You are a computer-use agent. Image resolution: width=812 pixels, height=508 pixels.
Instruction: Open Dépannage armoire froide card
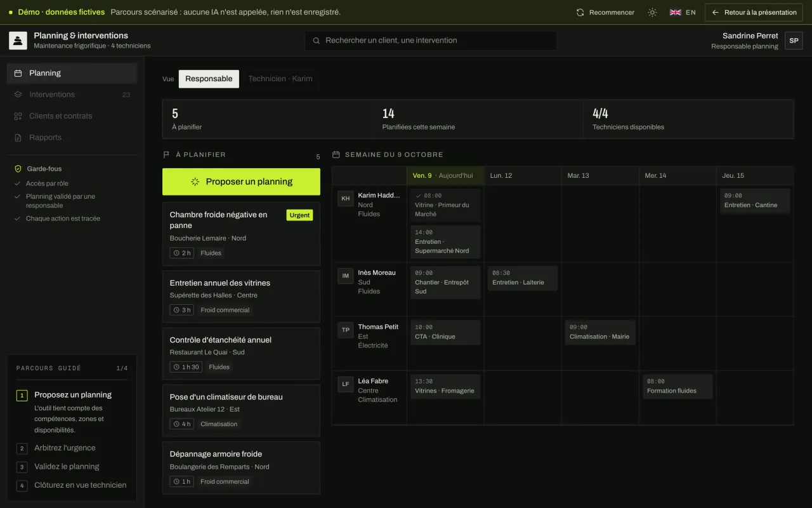point(241,468)
